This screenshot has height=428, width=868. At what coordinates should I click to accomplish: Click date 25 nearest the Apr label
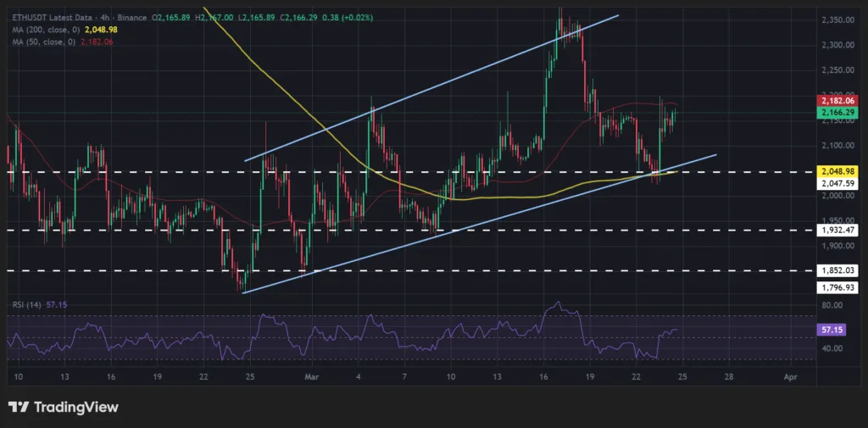pos(682,376)
